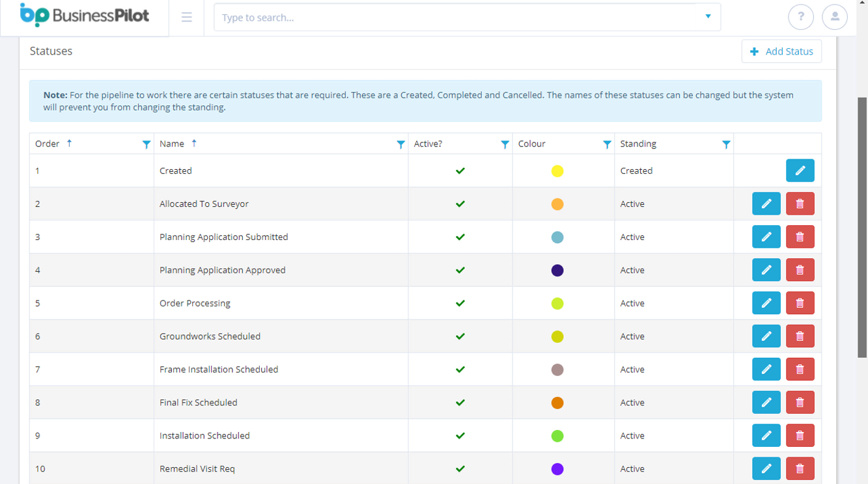Image resolution: width=868 pixels, height=484 pixels.
Task: Edit the Installation Scheduled status
Action: tap(766, 436)
